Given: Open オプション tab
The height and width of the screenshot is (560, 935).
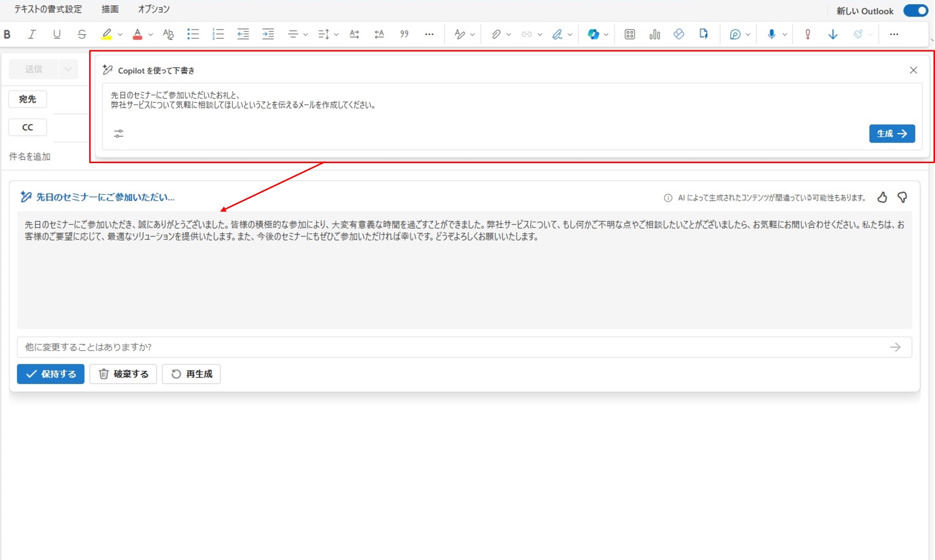Looking at the screenshot, I should tap(154, 9).
